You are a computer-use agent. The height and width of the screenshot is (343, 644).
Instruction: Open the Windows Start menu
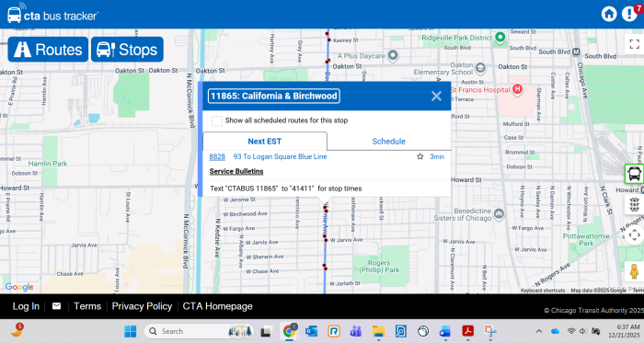click(131, 331)
